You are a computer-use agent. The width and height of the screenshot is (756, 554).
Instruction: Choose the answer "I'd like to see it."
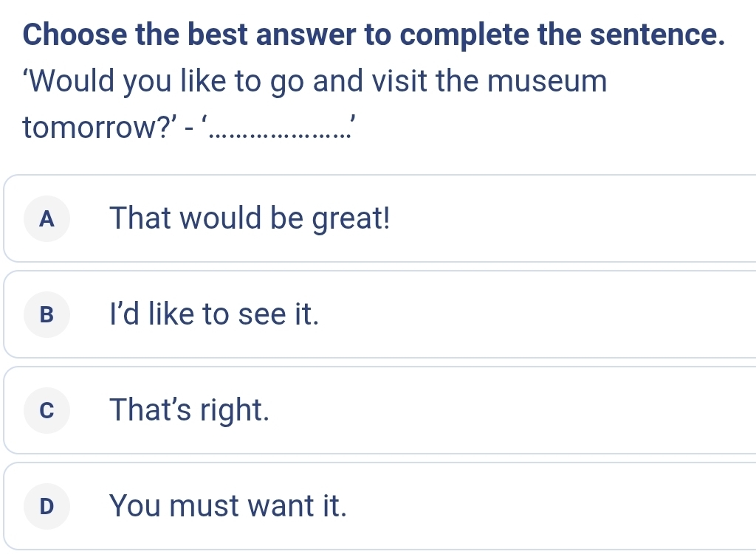click(x=214, y=314)
